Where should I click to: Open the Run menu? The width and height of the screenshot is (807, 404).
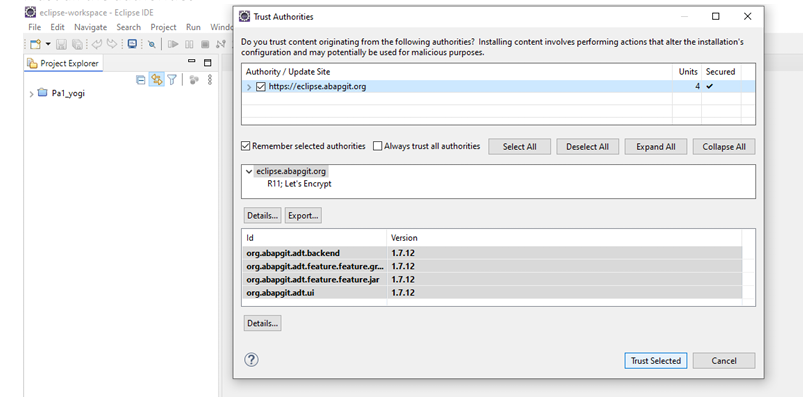click(193, 27)
